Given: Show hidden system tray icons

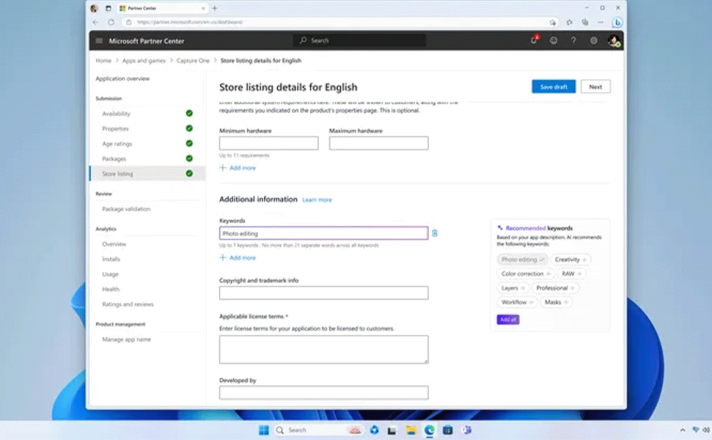Looking at the screenshot, I should (x=682, y=430).
